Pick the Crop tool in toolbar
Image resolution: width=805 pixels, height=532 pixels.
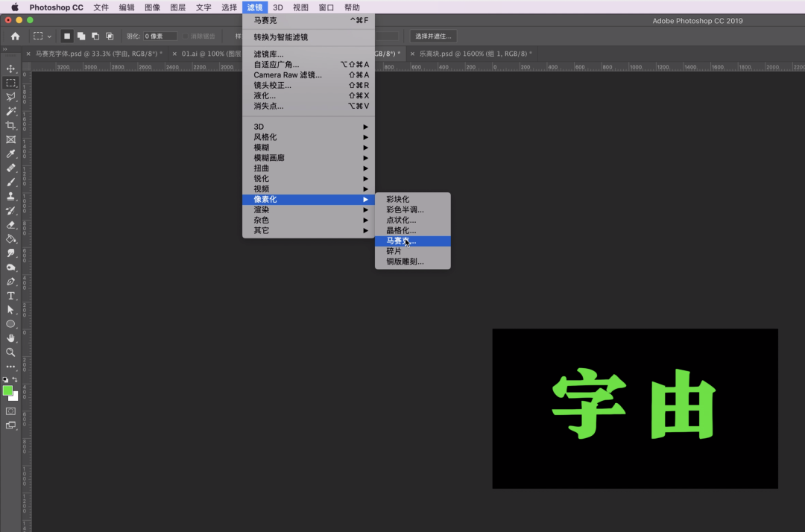(10, 125)
